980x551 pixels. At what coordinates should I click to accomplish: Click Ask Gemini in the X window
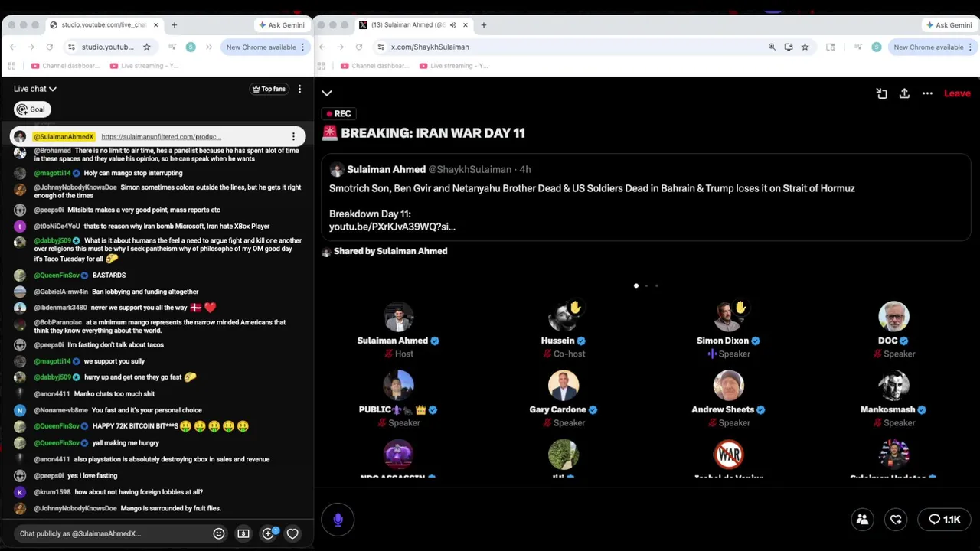(x=949, y=25)
